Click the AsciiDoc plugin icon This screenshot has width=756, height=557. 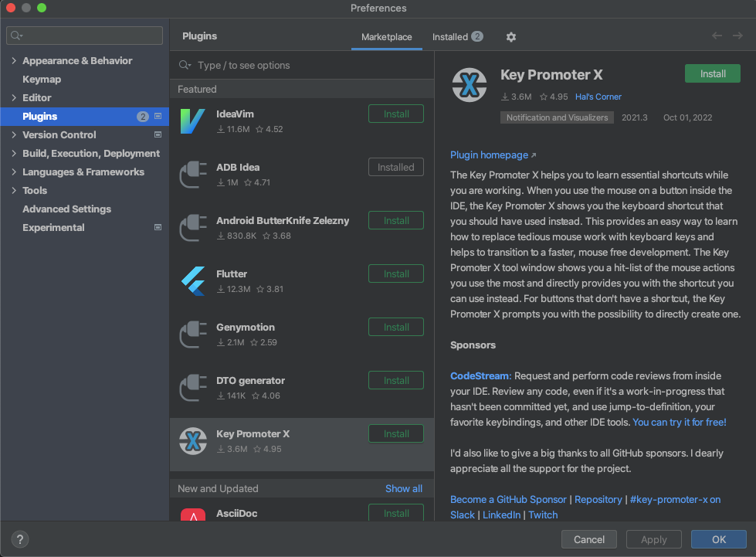coord(192,514)
